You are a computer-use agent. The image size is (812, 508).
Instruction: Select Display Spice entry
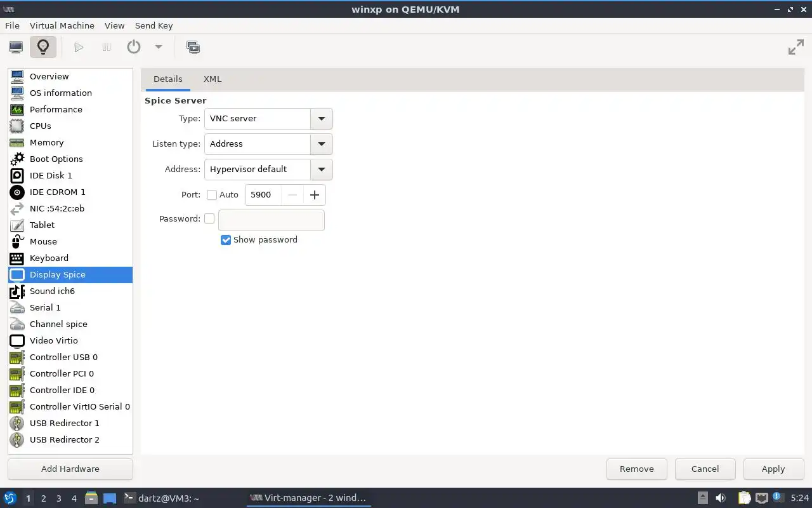click(x=70, y=274)
